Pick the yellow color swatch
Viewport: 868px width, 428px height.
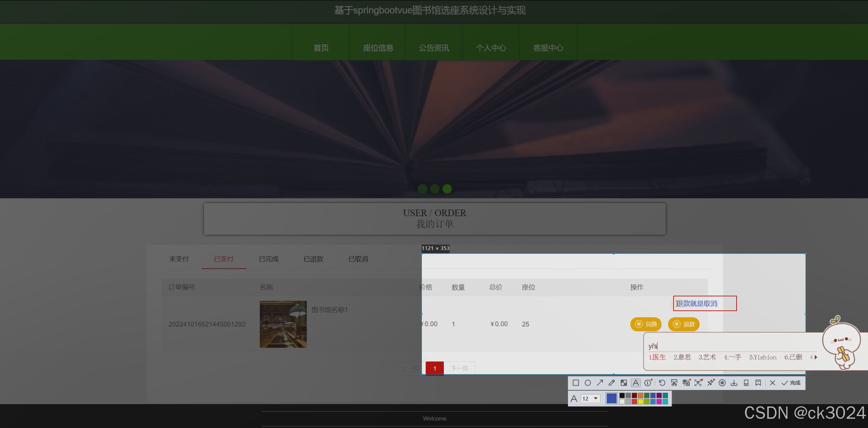(641, 402)
